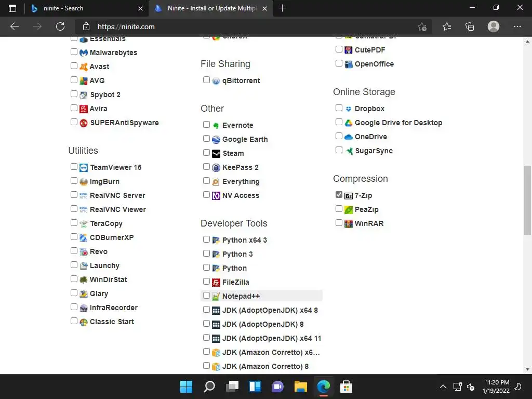Enable the ImgBurn checkbox
Screen dimensions: 532x399
(x=74, y=180)
